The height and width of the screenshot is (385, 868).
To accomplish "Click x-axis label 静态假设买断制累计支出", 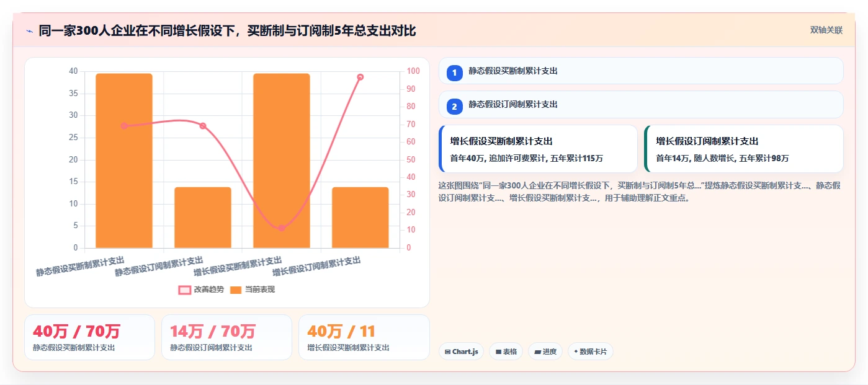I will tap(80, 266).
